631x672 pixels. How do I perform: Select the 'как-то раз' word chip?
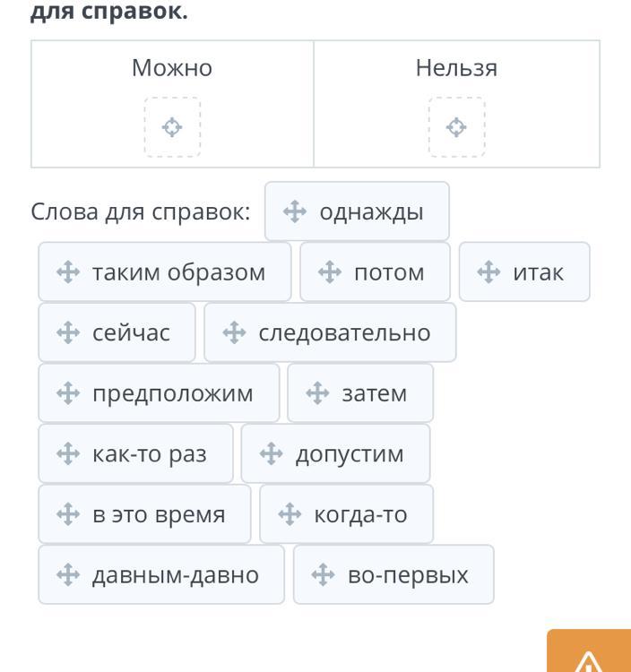click(136, 453)
